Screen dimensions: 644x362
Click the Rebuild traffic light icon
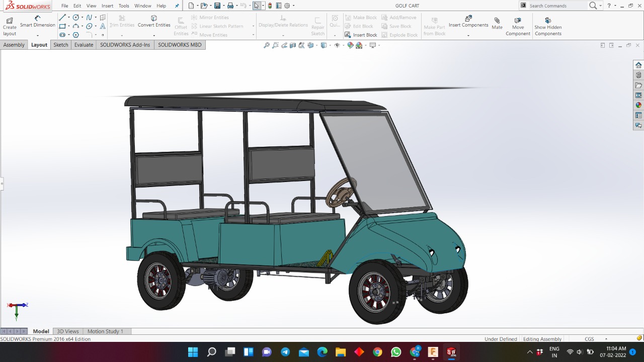(270, 6)
